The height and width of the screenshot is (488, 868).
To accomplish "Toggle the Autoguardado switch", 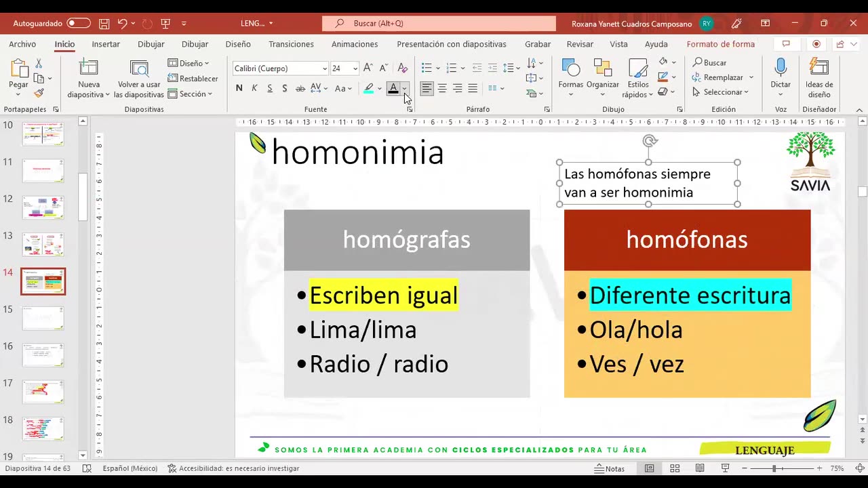I will coord(79,23).
